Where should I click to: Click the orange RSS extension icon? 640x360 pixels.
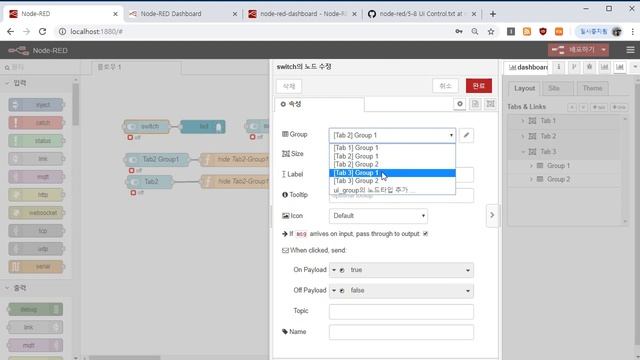coord(527,31)
